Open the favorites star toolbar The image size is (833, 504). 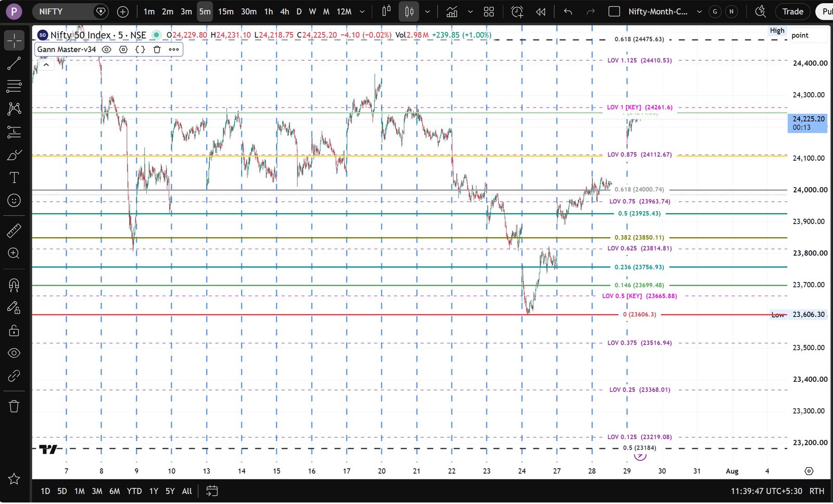[x=14, y=479]
